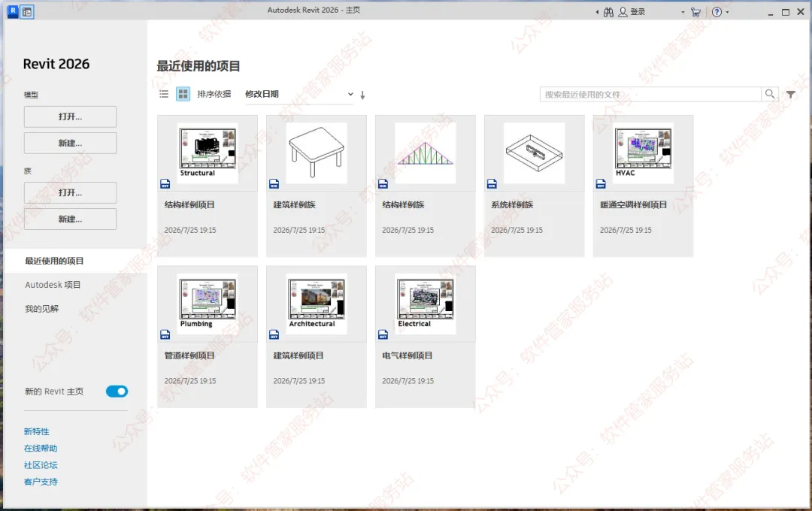Toggle 新的 Revit 主页 switch
The width and height of the screenshot is (812, 511).
click(x=117, y=392)
